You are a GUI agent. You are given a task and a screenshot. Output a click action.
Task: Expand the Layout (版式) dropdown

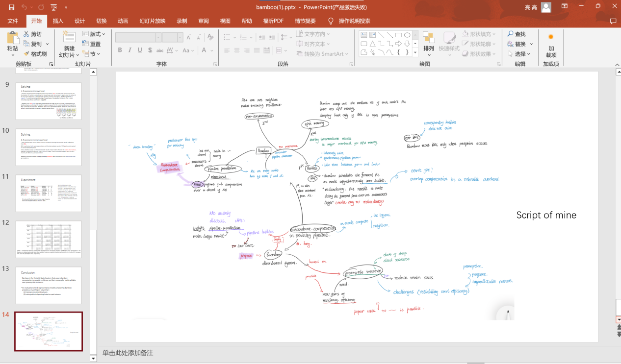(x=94, y=34)
